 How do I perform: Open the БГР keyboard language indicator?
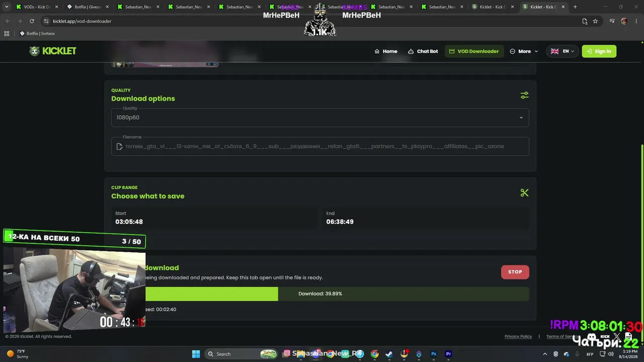[x=590, y=354]
